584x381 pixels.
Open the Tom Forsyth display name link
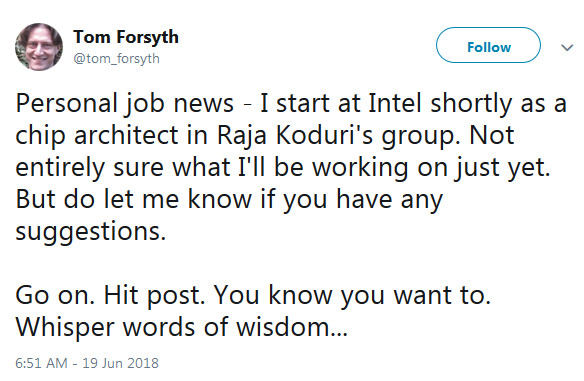pyautogui.click(x=126, y=37)
